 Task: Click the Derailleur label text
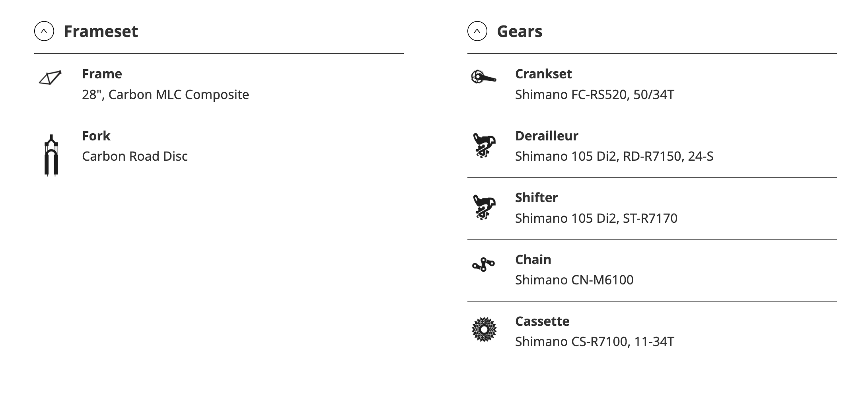[547, 136]
